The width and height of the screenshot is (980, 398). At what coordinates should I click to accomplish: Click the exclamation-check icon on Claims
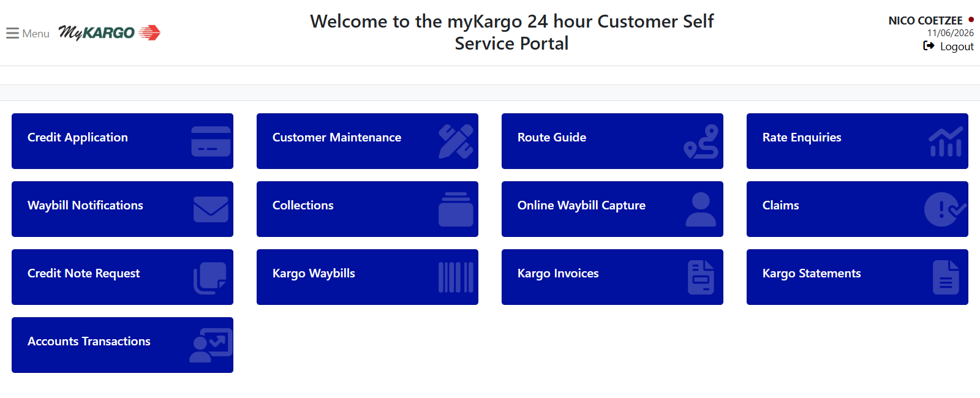pos(945,209)
